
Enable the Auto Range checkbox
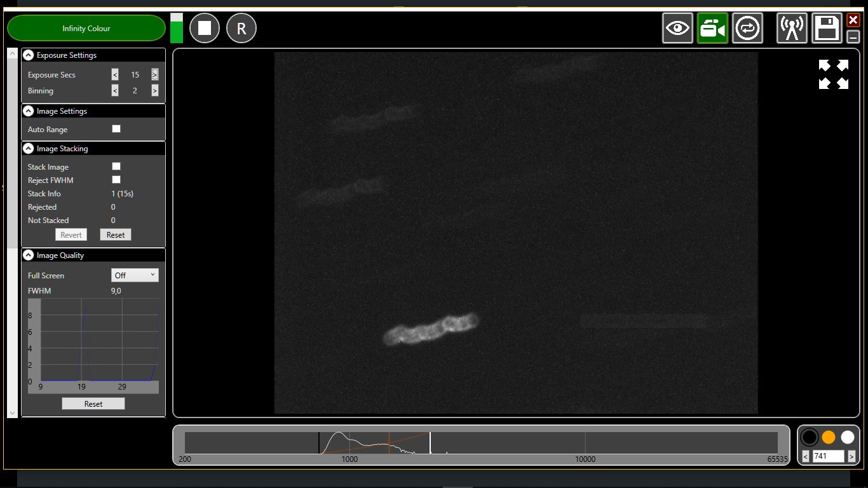click(x=116, y=129)
